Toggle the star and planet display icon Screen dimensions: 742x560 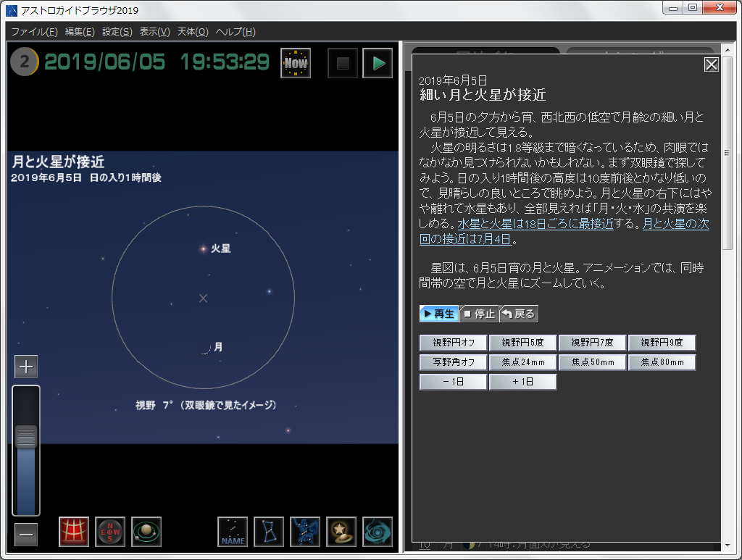341,532
